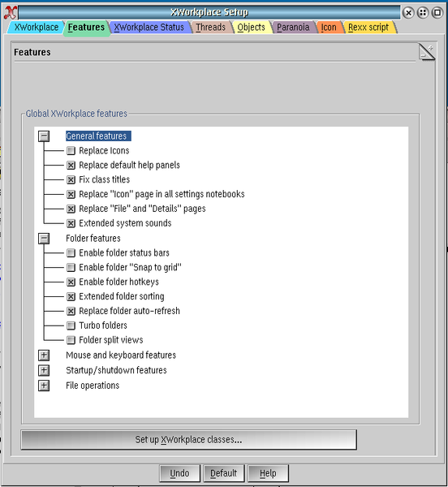Click the Turbo folders label text
Image resolution: width=448 pixels, height=487 pixels.
click(103, 325)
